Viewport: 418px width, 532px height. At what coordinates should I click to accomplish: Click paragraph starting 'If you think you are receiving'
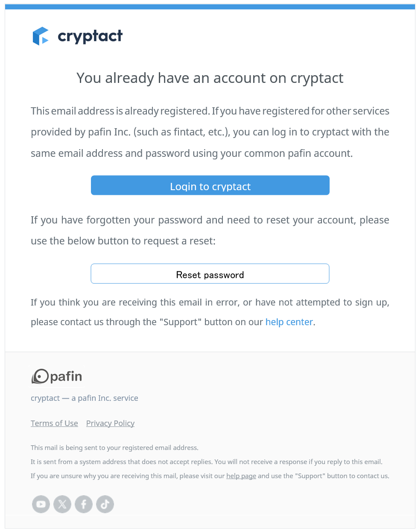(x=210, y=312)
